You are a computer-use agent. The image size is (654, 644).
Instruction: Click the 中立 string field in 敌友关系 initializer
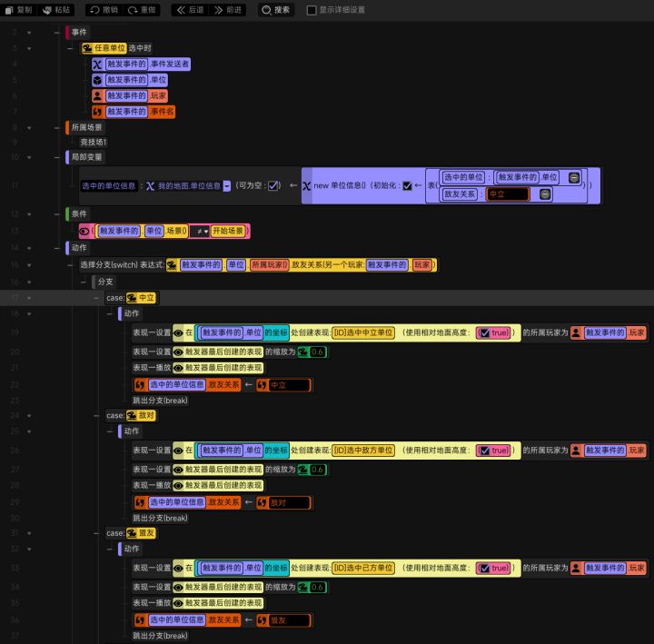pyautogui.click(x=507, y=194)
